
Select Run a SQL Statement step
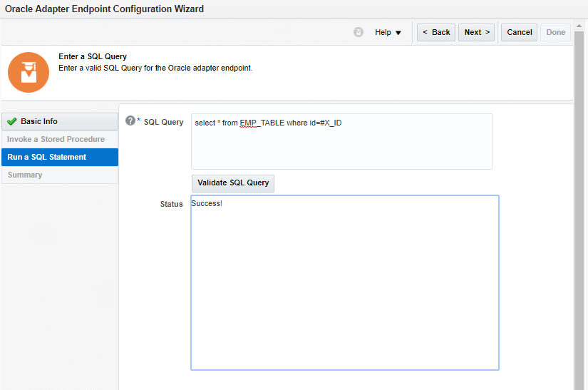tap(60, 157)
